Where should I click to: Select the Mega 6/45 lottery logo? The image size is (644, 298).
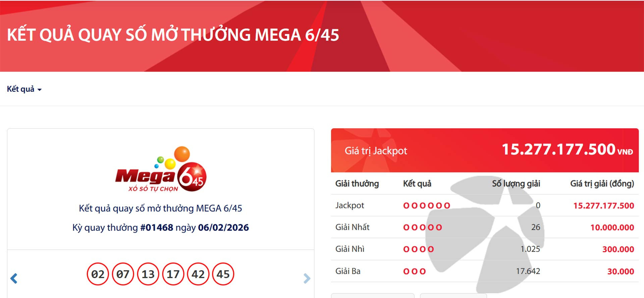click(160, 171)
